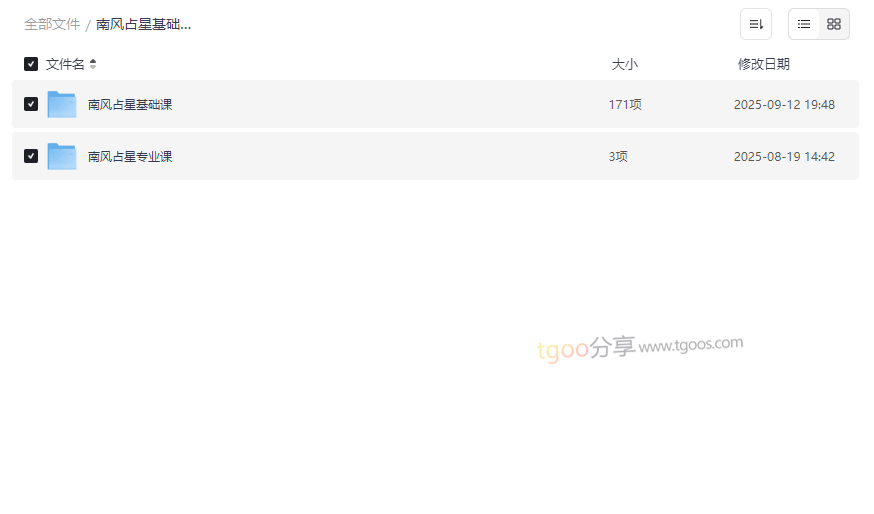
Task: Open the 南风占星基础课 folder name
Action: point(130,104)
